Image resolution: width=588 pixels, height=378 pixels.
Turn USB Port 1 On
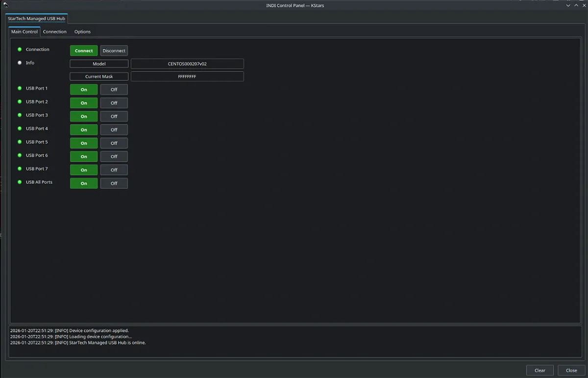click(84, 90)
